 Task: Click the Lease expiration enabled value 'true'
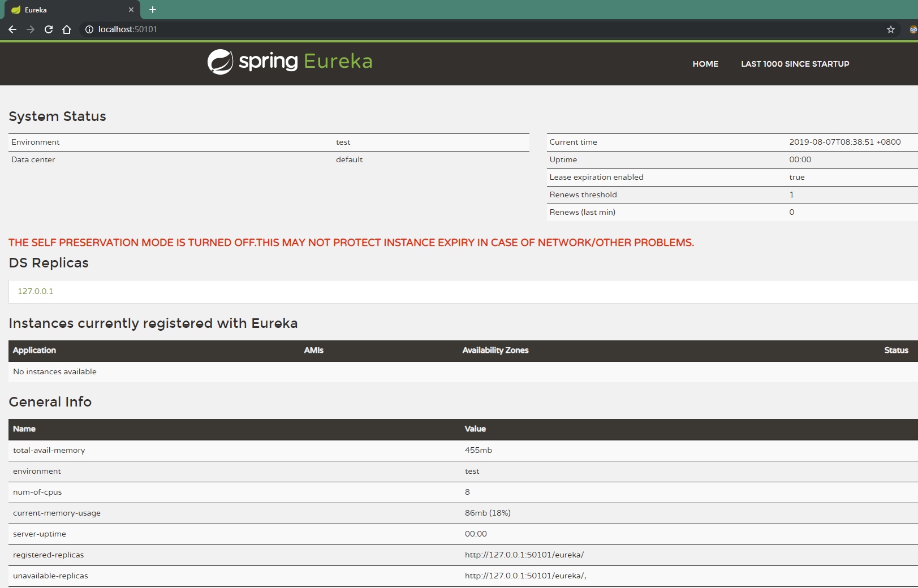click(797, 177)
